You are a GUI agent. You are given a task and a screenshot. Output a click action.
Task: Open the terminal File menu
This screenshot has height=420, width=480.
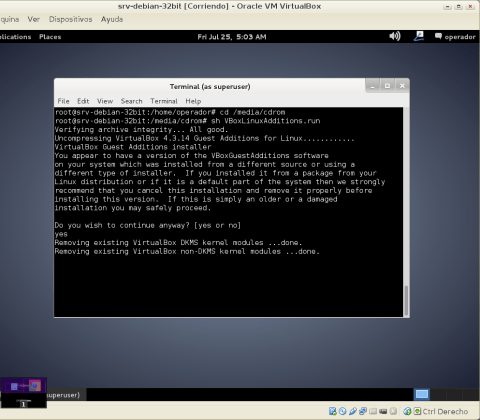pyautogui.click(x=63, y=101)
